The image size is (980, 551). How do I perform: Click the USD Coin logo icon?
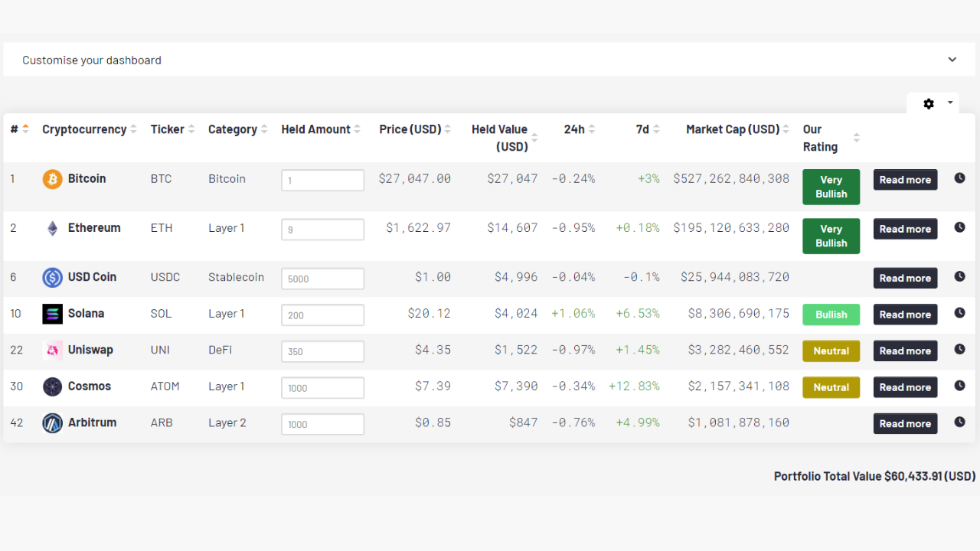(x=52, y=277)
